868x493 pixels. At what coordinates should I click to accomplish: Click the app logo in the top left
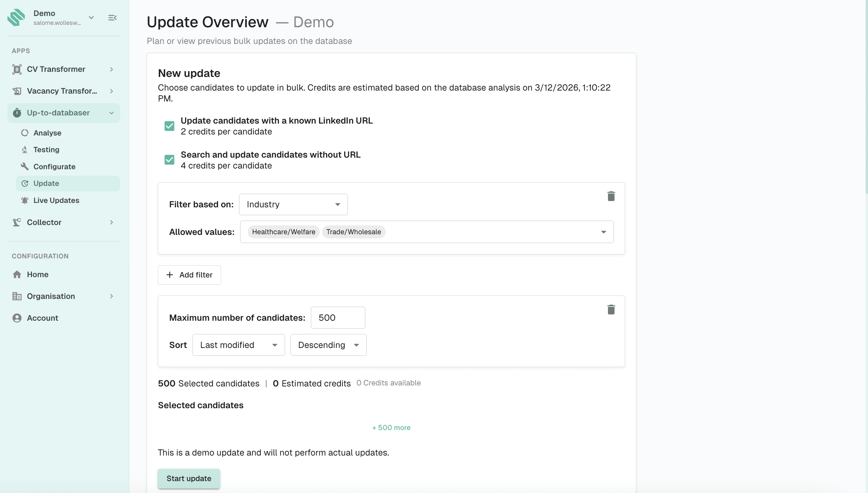[x=16, y=18]
